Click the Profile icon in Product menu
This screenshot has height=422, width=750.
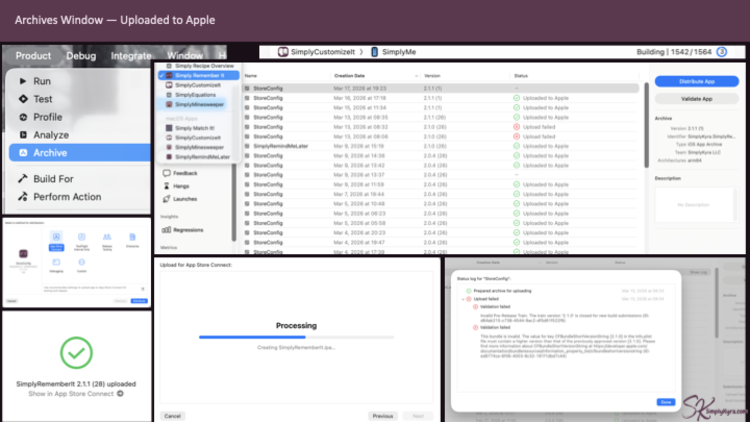pos(23,117)
